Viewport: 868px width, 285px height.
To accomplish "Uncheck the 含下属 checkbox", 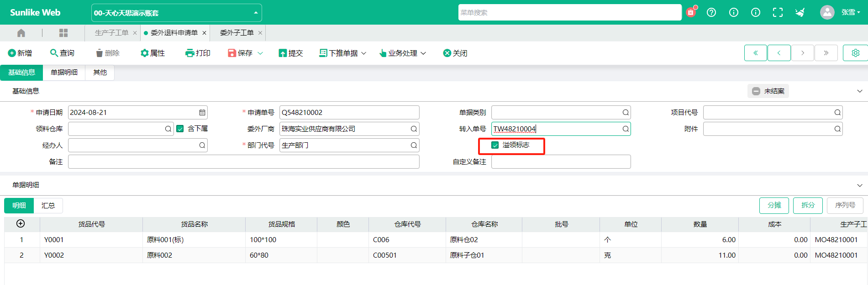I will 180,129.
